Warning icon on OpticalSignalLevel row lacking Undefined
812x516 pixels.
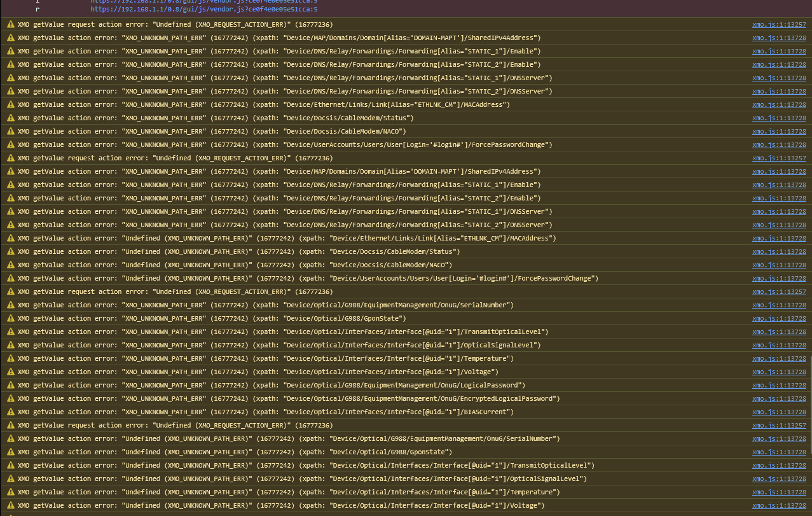[x=10, y=345]
